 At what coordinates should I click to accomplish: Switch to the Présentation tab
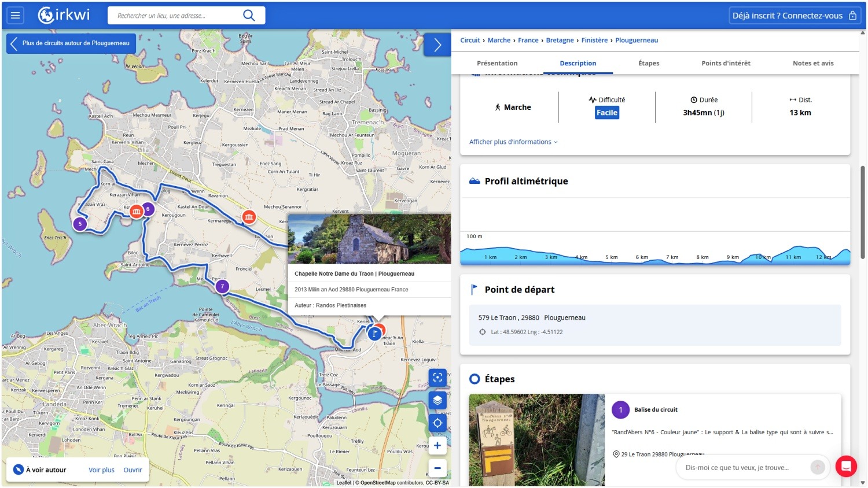(497, 63)
